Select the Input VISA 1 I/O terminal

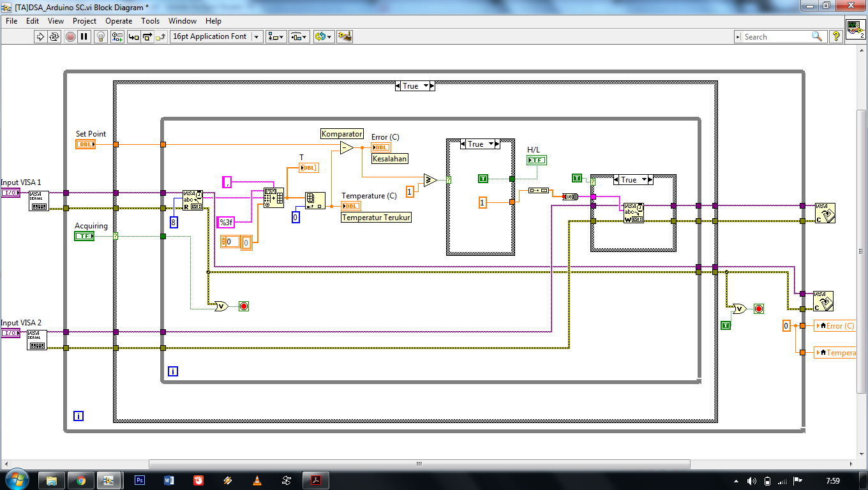(x=10, y=193)
